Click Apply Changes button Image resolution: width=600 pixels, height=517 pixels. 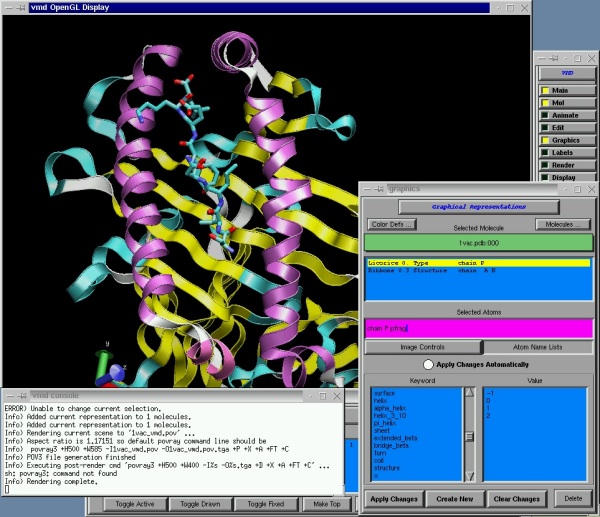coord(394,498)
